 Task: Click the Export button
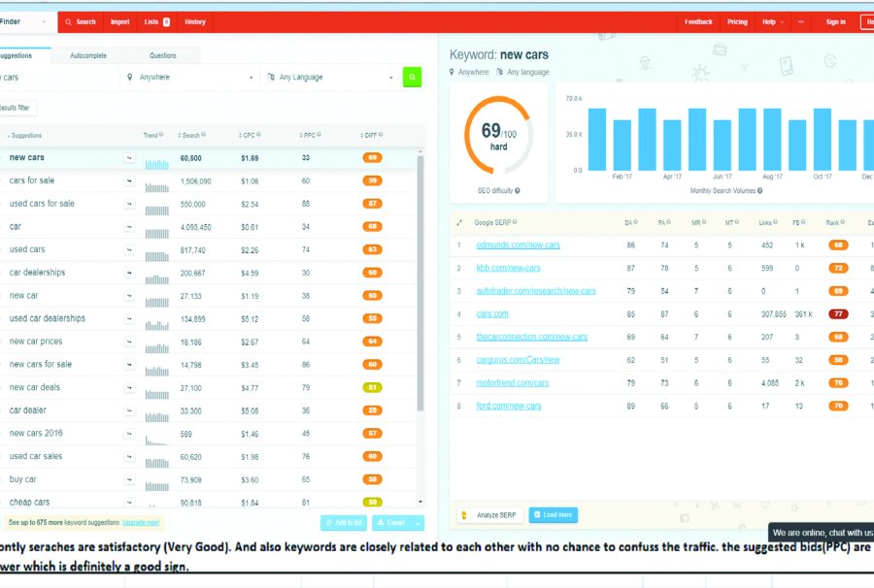click(x=390, y=522)
